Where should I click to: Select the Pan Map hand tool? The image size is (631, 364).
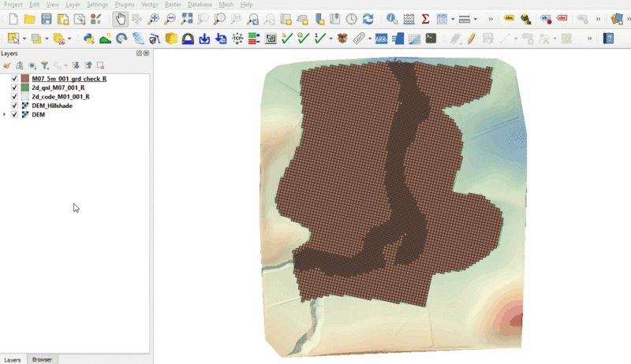tap(119, 19)
